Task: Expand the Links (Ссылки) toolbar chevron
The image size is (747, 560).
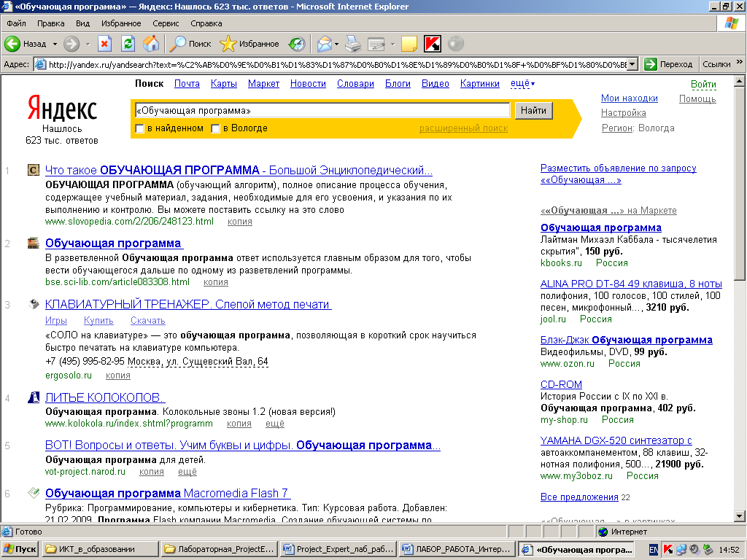Action: (740, 62)
